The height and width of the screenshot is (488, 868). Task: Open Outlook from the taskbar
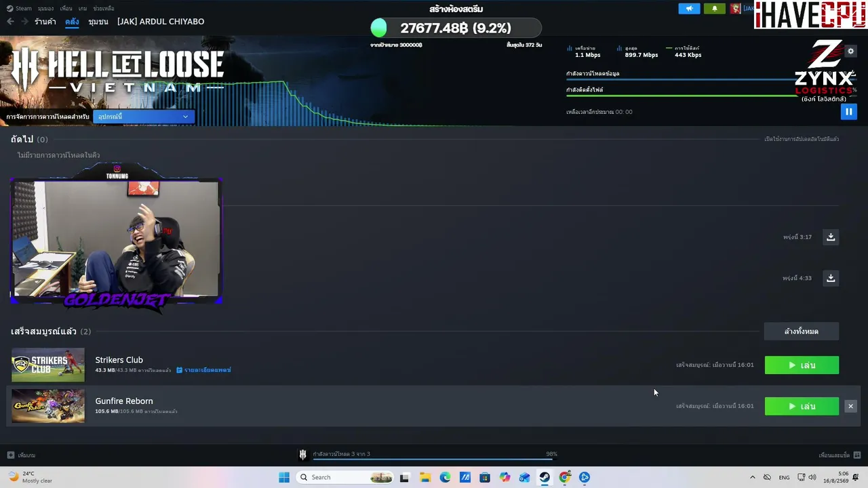[525, 477]
